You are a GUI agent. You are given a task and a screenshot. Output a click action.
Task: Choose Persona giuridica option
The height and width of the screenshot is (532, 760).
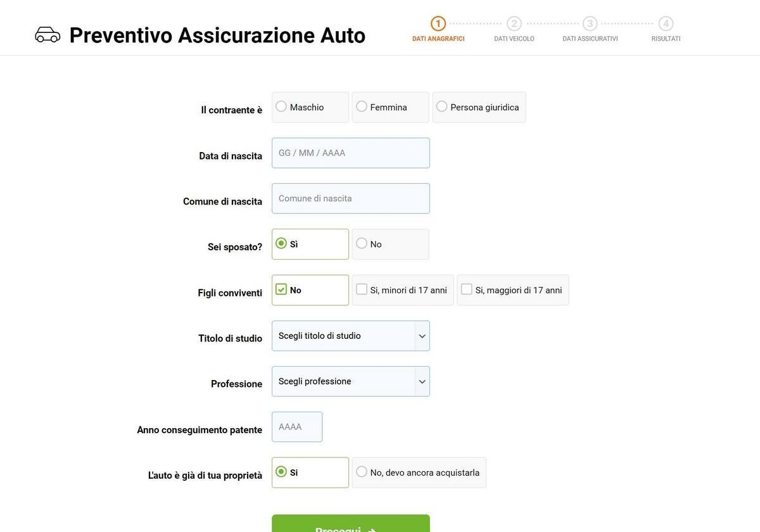(442, 107)
